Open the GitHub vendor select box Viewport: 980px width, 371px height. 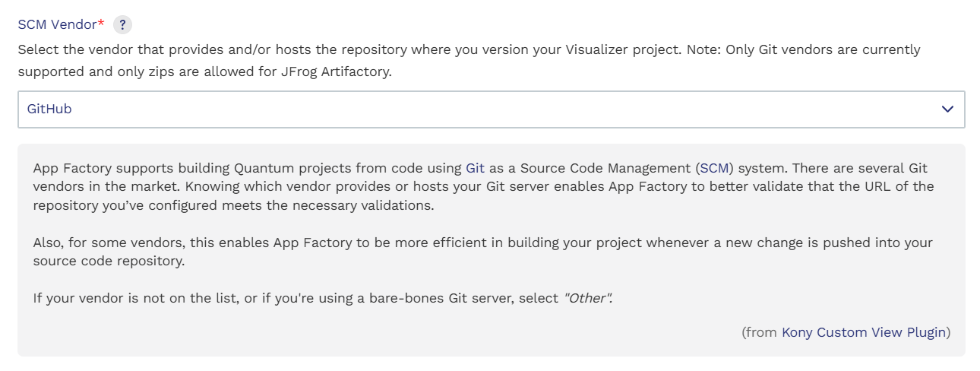coord(456,109)
